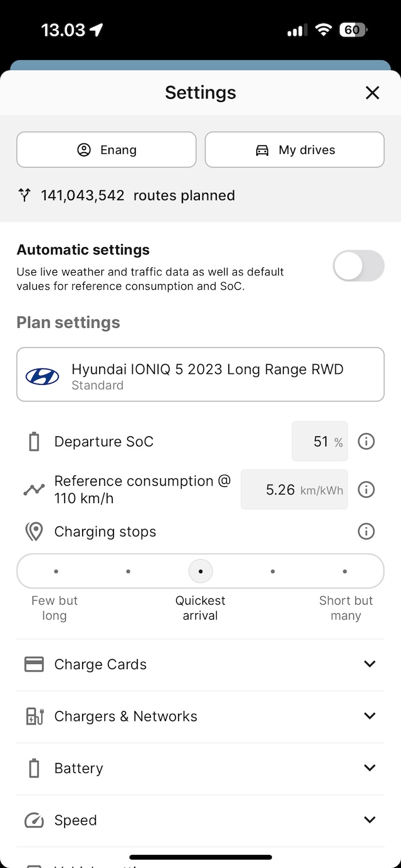Edit the Departure SoC percentage field

320,442
